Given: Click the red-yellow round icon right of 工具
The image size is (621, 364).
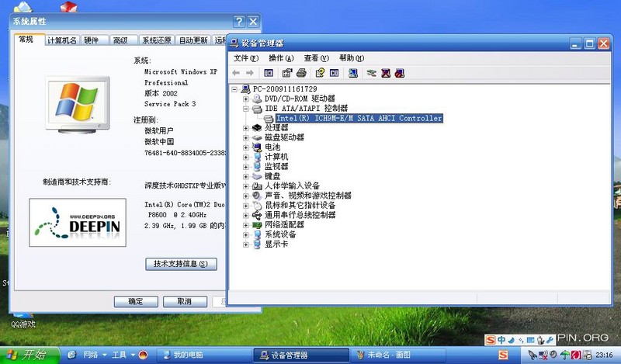Looking at the screenshot, I should click(144, 355).
